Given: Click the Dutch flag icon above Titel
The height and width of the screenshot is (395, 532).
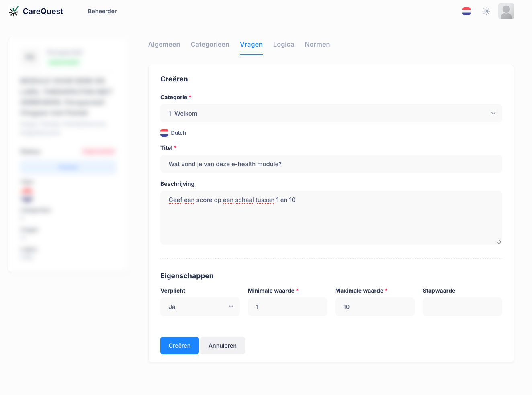Looking at the screenshot, I should (164, 133).
